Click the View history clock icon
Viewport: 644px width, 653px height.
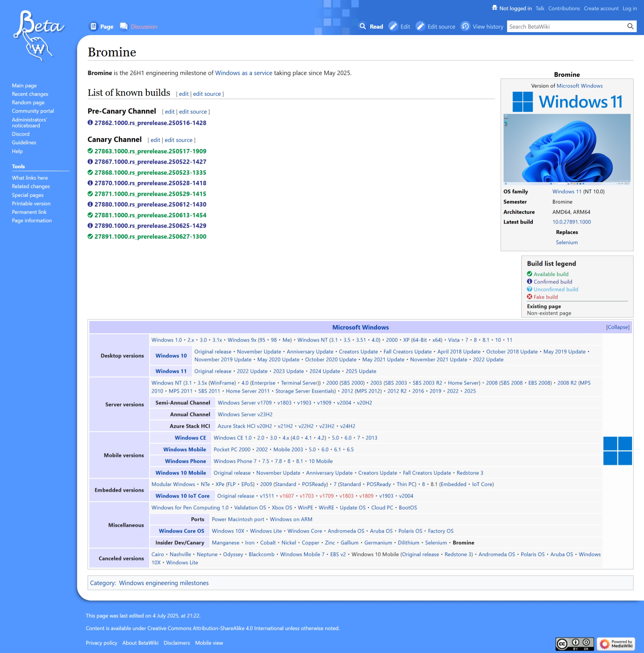[x=465, y=26]
